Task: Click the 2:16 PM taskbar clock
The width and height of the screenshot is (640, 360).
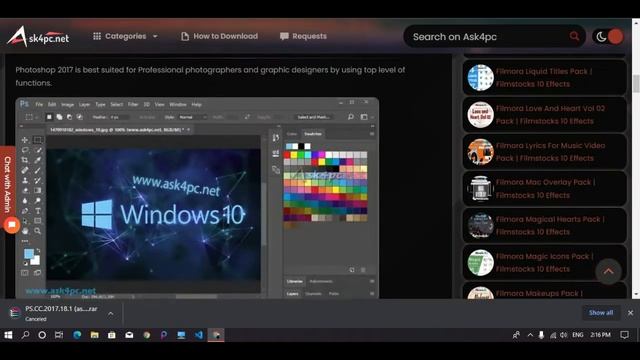Action: pos(600,335)
